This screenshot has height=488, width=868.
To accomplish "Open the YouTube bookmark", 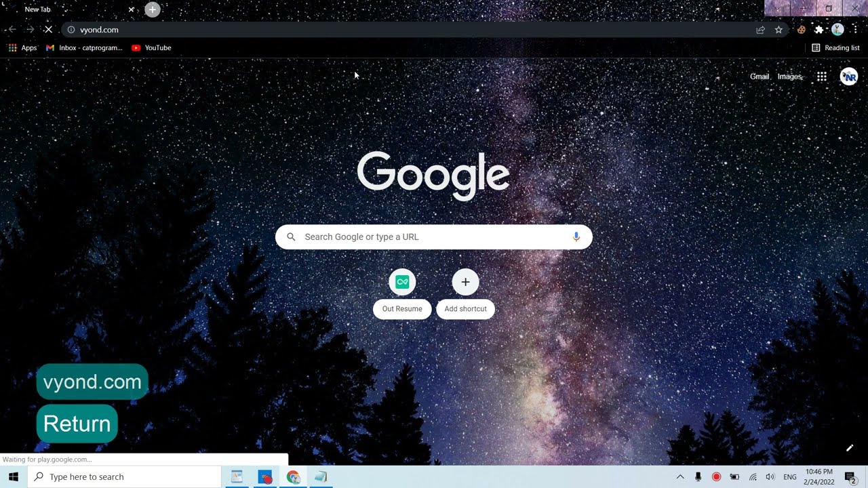I will click(151, 48).
